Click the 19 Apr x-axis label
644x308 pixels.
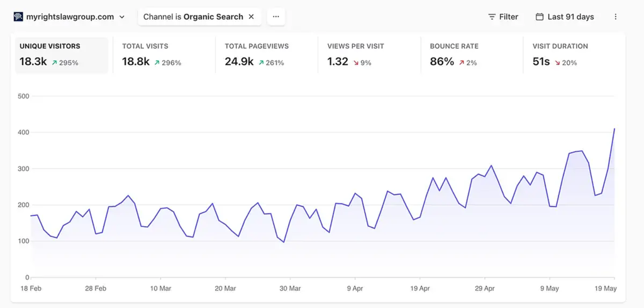419,288
